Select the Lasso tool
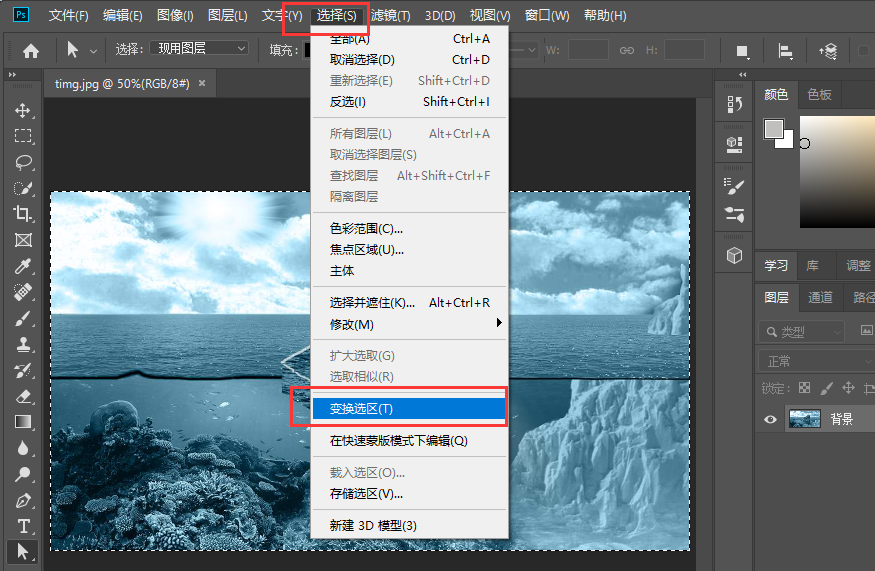This screenshot has width=875, height=571. 23,162
